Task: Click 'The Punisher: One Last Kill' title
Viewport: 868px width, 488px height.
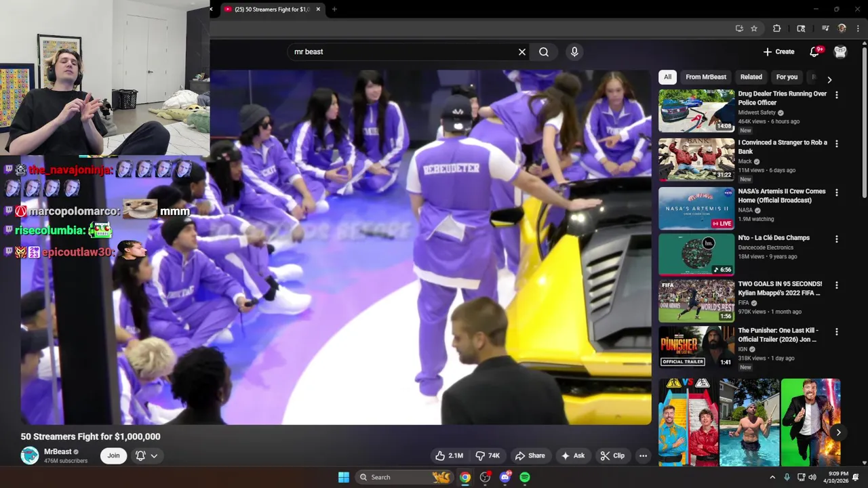Action: point(778,335)
